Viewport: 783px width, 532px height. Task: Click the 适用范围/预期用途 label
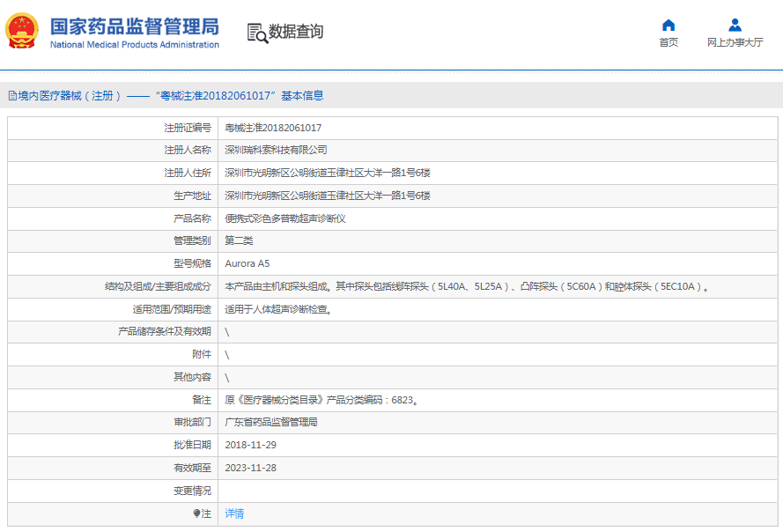pyautogui.click(x=172, y=310)
